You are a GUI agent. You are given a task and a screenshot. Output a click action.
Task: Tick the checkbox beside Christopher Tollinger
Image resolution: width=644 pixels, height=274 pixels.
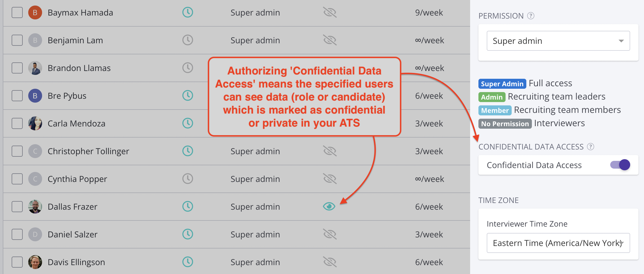tap(17, 151)
